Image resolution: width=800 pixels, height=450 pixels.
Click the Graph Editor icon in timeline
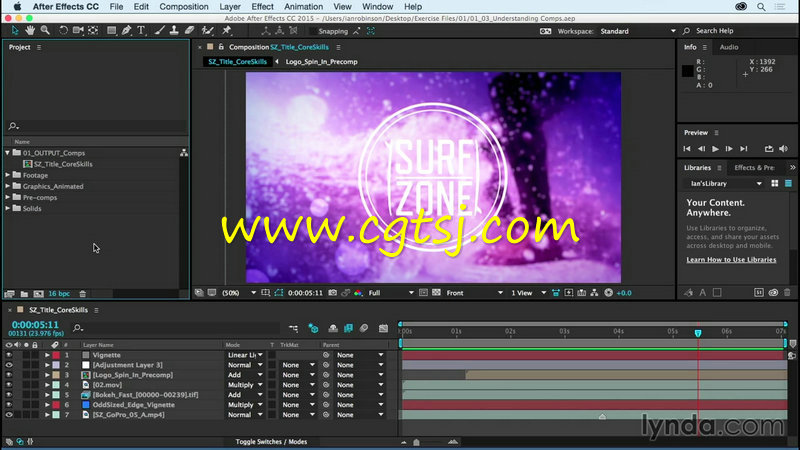coord(383,329)
